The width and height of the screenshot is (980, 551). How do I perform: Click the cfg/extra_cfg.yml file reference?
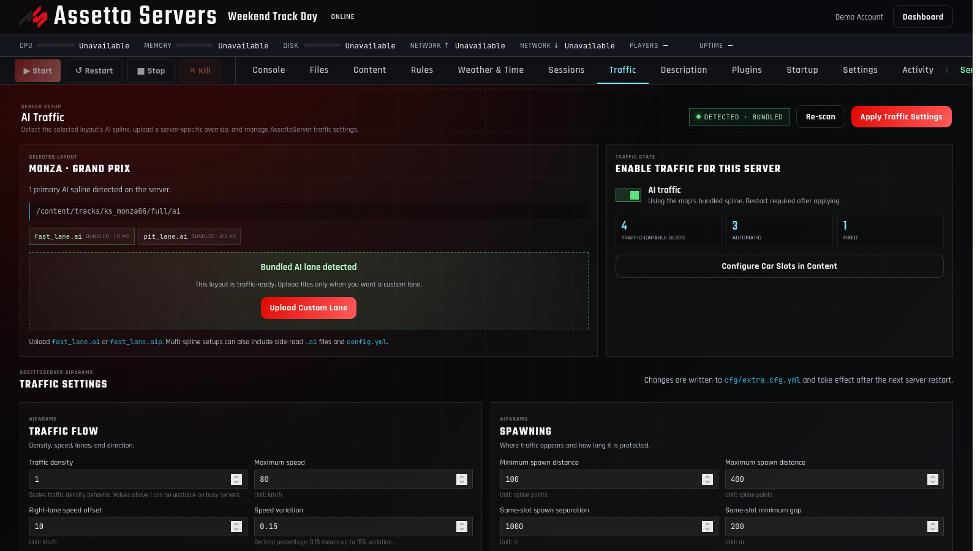pos(763,380)
